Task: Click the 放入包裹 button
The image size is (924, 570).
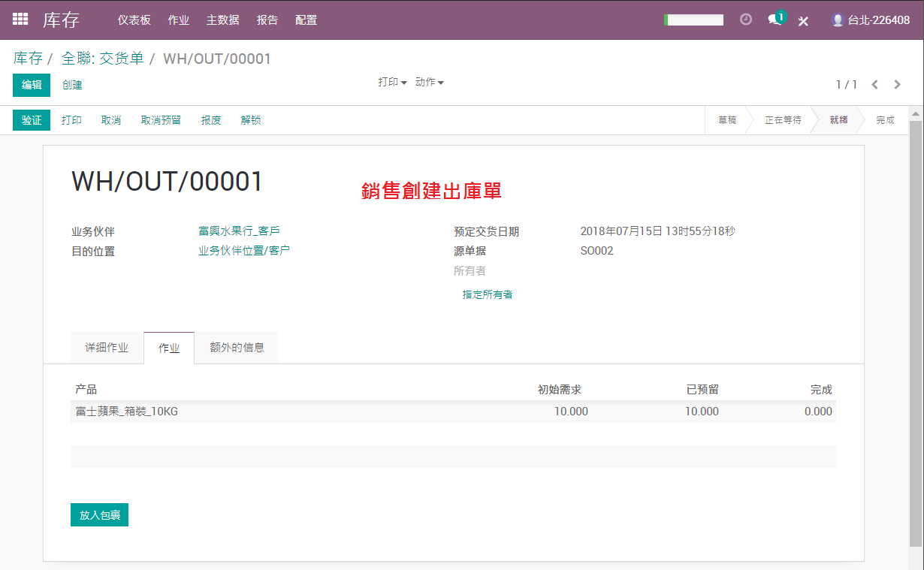Action: click(99, 514)
